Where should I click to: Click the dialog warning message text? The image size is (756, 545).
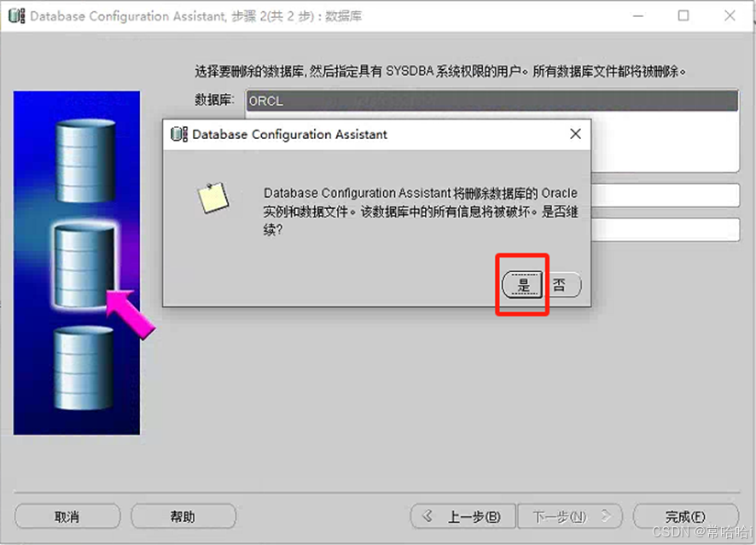pos(421,212)
